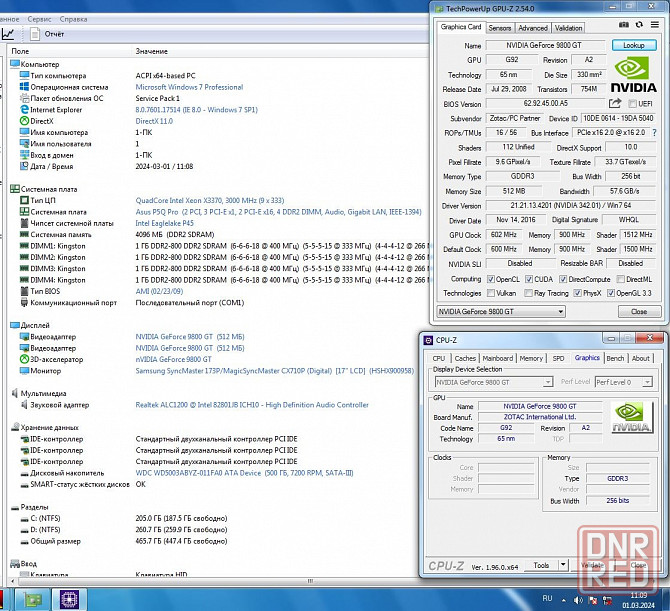Open the Realtek ALC1200 audio controller link
The width and height of the screenshot is (670, 611).
[x=252, y=405]
